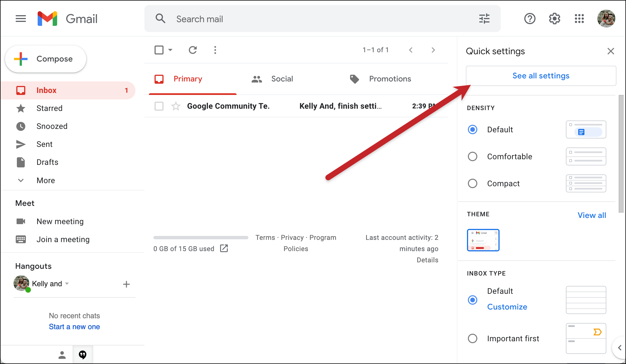The height and width of the screenshot is (364, 626).
Task: Open storage management external link icon
Action: 224,248
